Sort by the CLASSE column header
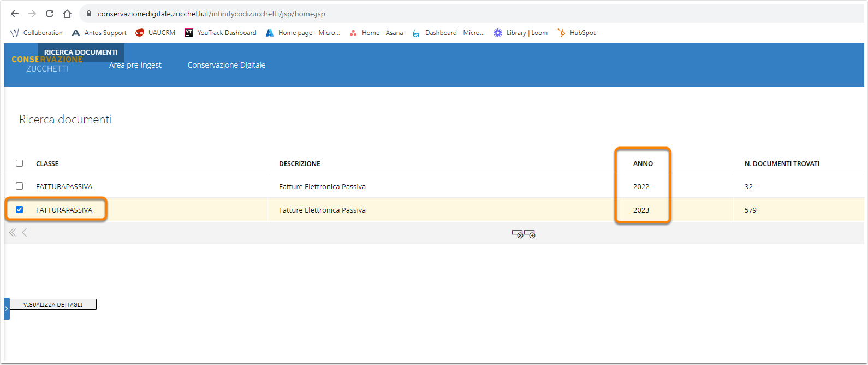868x365 pixels. [x=47, y=163]
